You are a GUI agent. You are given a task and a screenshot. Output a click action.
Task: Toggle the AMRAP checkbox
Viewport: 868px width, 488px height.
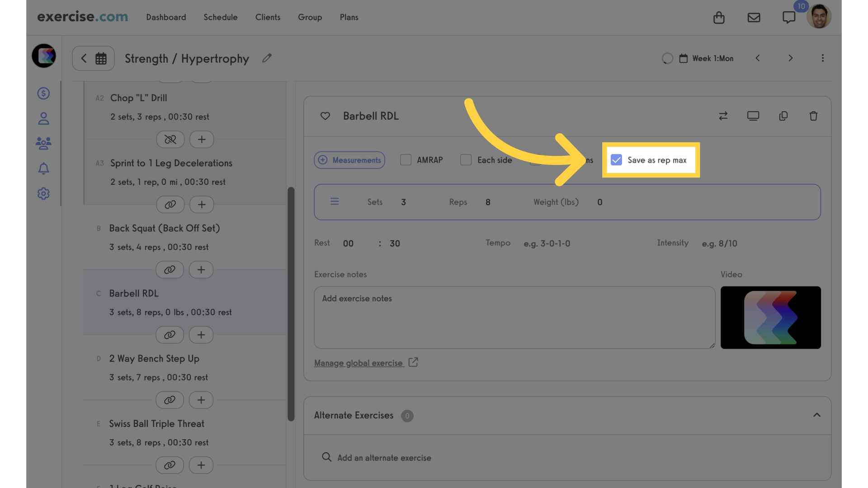coord(406,160)
